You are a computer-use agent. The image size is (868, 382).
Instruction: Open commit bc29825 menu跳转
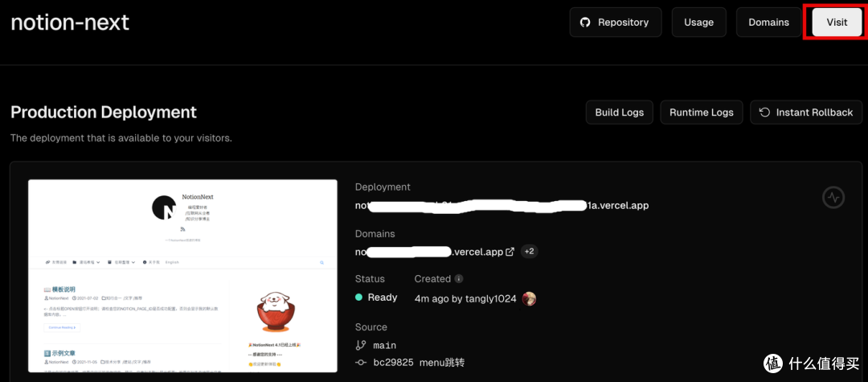[419, 363]
